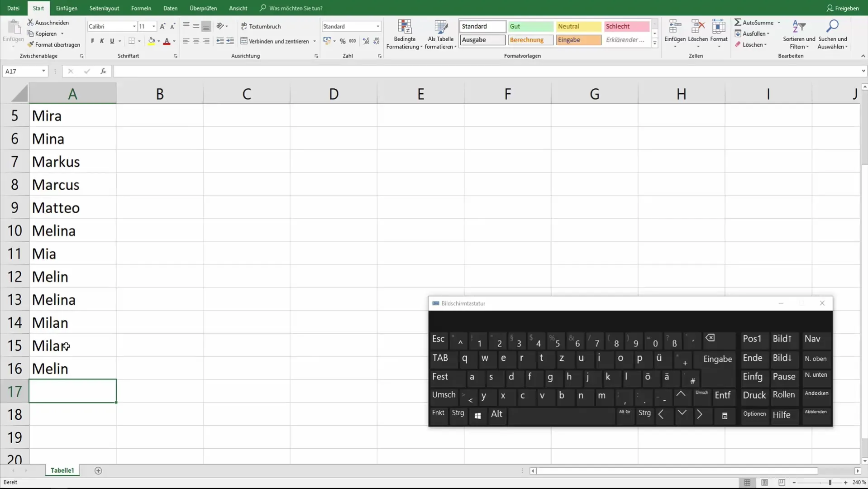This screenshot has height=489, width=868.
Task: Align text left in the cell
Action: point(186,41)
